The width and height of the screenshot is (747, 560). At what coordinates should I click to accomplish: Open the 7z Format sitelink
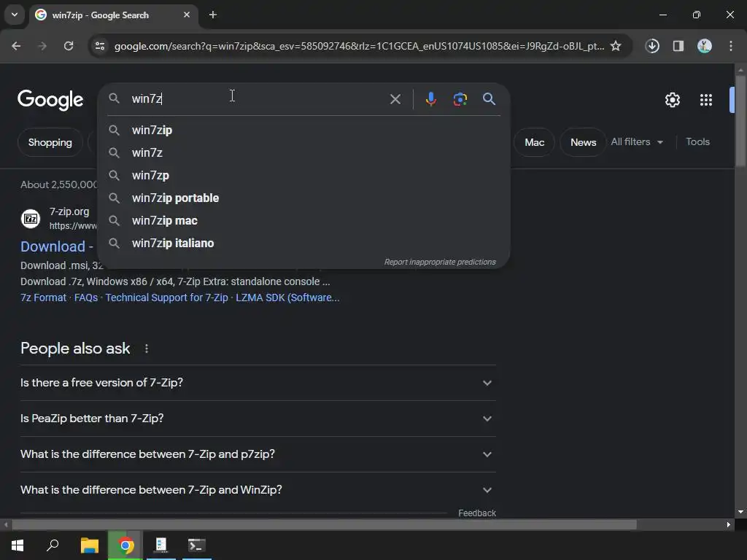click(43, 297)
